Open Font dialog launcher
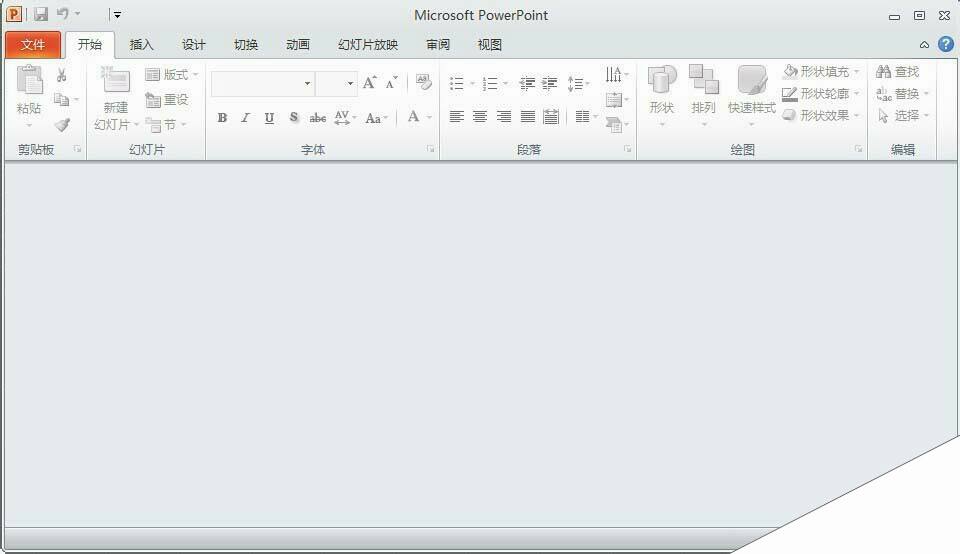 [x=430, y=149]
